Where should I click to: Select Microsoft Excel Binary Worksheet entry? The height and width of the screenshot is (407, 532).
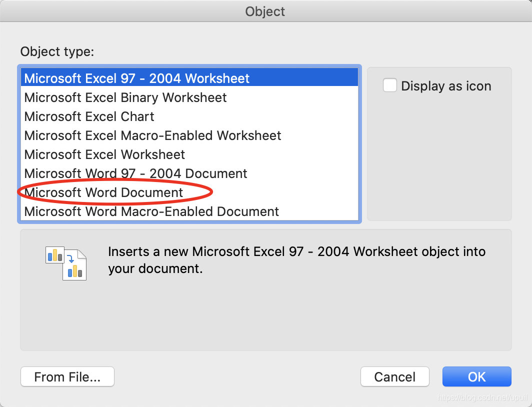pyautogui.click(x=189, y=97)
